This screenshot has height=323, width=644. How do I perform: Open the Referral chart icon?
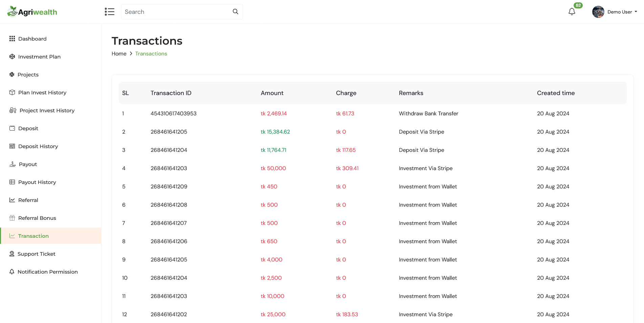[x=12, y=200]
